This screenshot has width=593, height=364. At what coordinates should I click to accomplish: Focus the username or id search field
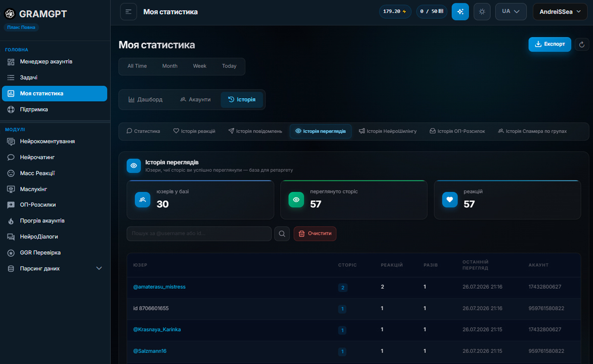(x=199, y=234)
